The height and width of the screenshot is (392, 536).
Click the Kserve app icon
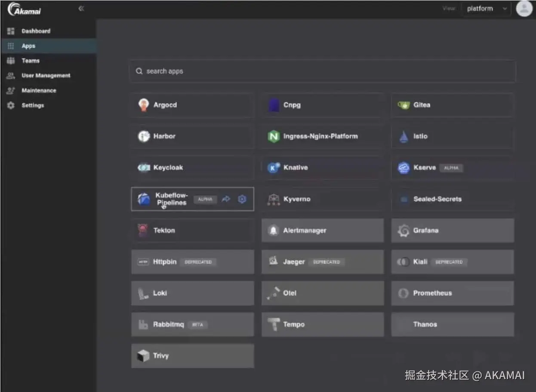404,168
